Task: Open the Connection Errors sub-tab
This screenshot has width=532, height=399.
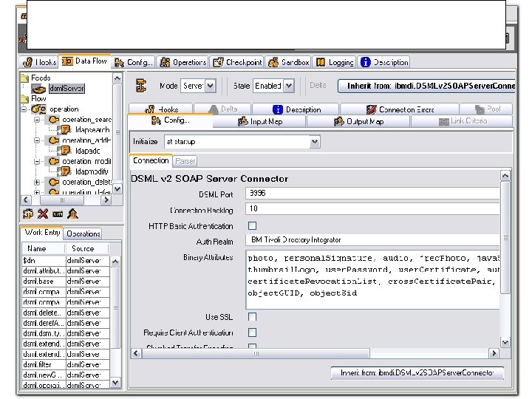Action: point(400,109)
